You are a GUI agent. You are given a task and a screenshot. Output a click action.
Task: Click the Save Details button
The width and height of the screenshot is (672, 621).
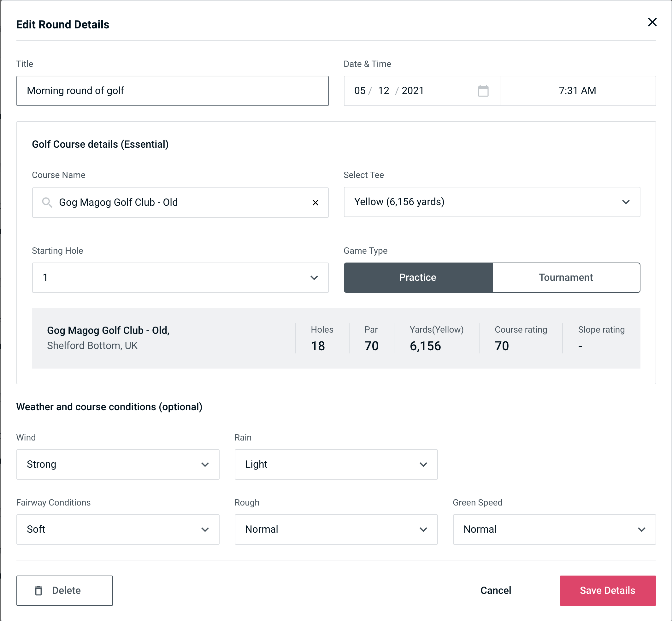pyautogui.click(x=607, y=590)
